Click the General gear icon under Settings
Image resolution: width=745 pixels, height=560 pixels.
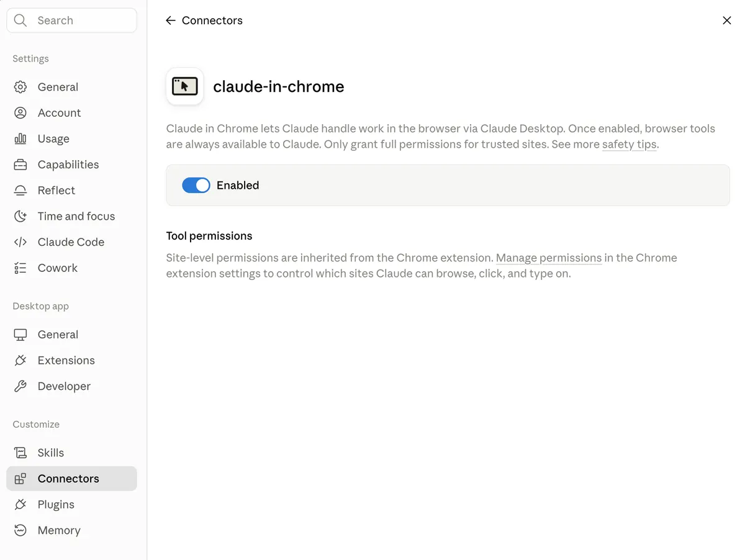pyautogui.click(x=20, y=87)
